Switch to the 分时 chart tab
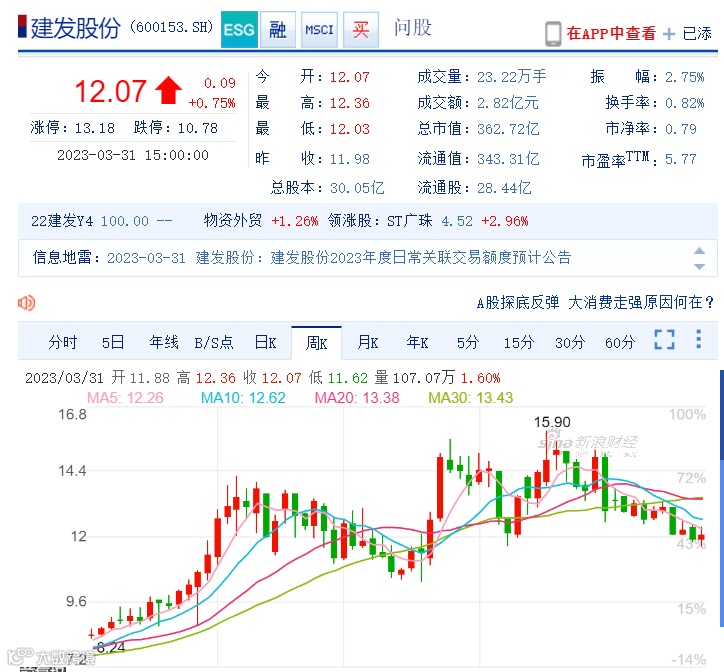 62,343
